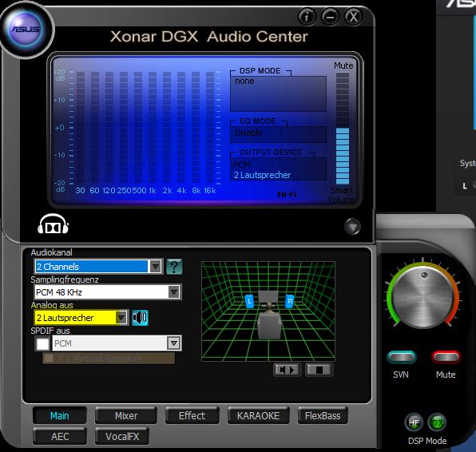Toggle the SVN smart volume button
The width and height of the screenshot is (476, 452).
401,357
